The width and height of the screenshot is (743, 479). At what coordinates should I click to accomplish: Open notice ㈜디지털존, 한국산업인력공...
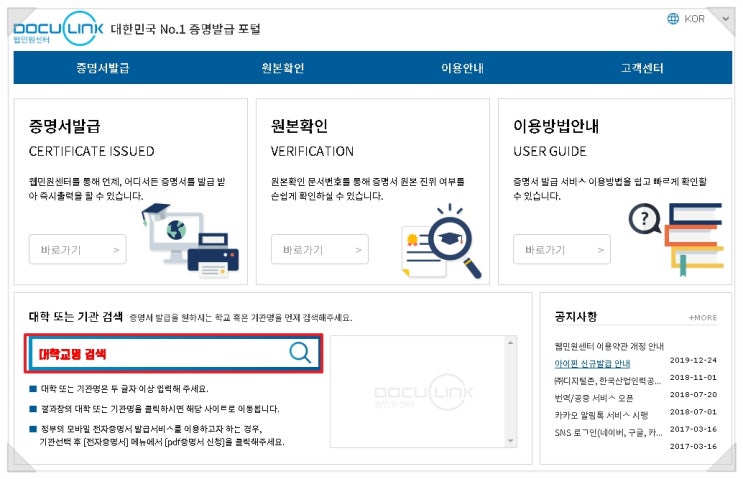tap(607, 381)
